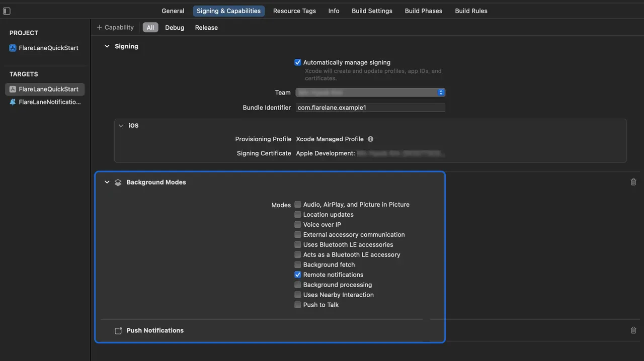Uncheck Remote notifications mode
Viewport: 644px width, 361px height.
pyautogui.click(x=298, y=275)
